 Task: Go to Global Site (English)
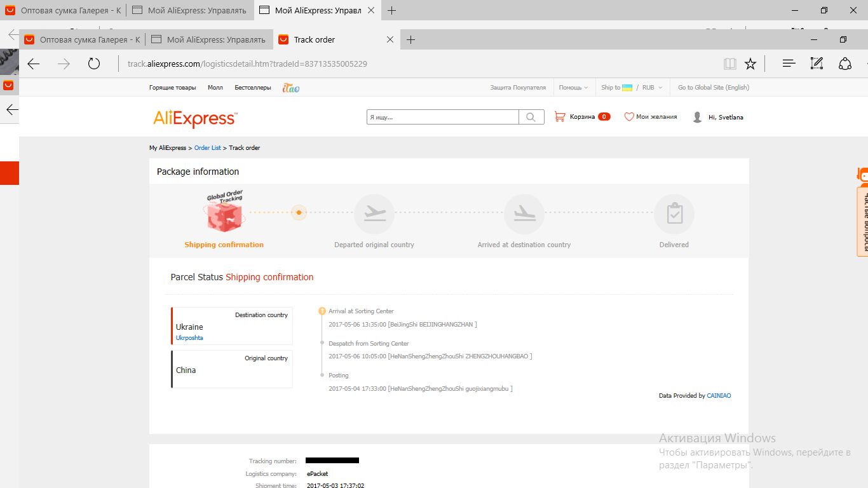(714, 88)
